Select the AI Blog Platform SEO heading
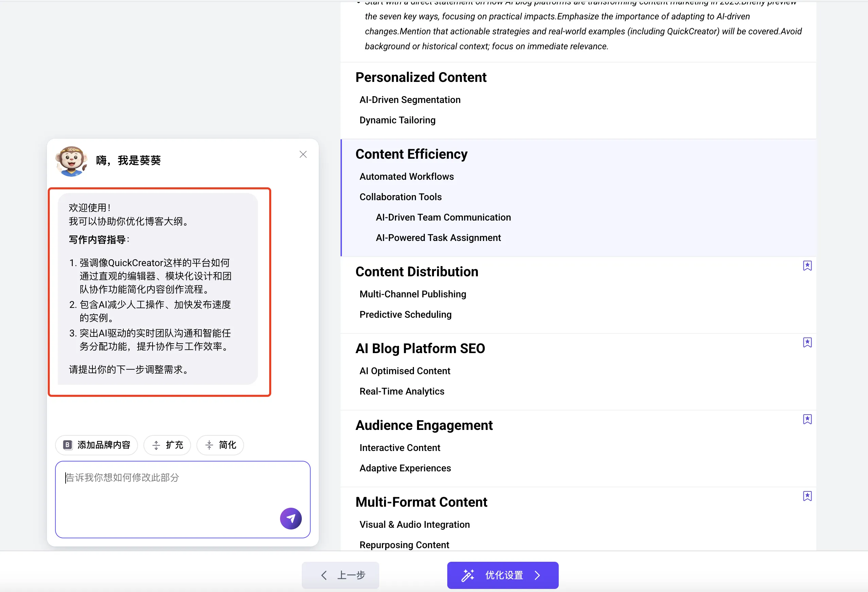The width and height of the screenshot is (868, 592). [x=420, y=348]
